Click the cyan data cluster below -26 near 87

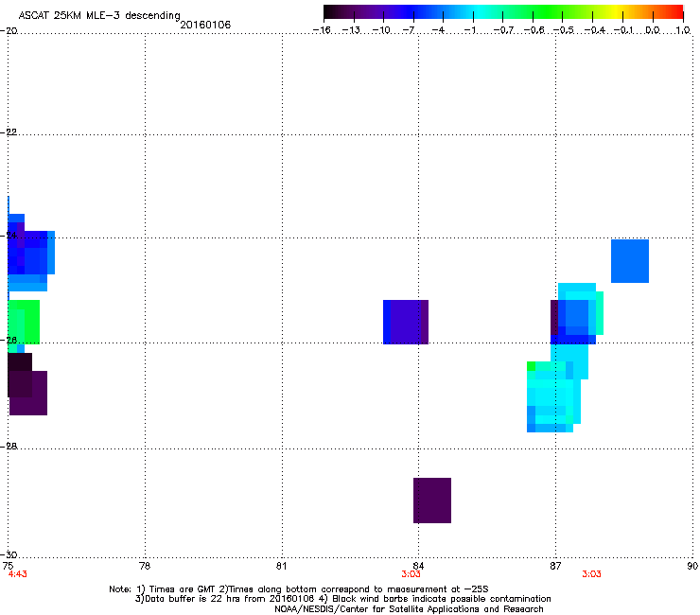point(553,396)
